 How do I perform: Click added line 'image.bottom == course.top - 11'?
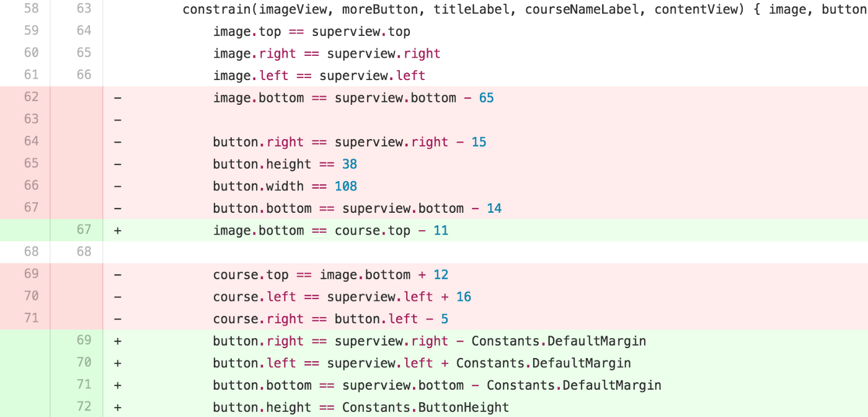(x=330, y=230)
